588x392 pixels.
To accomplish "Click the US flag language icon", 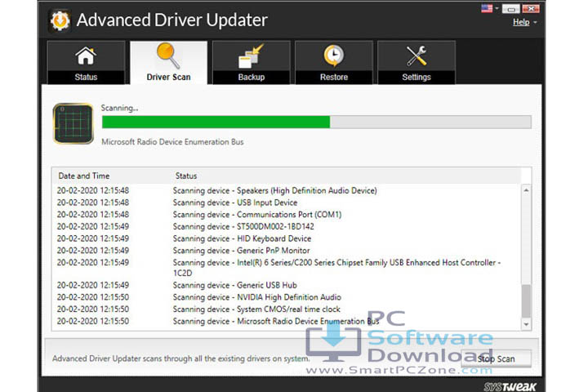I will click(487, 8).
